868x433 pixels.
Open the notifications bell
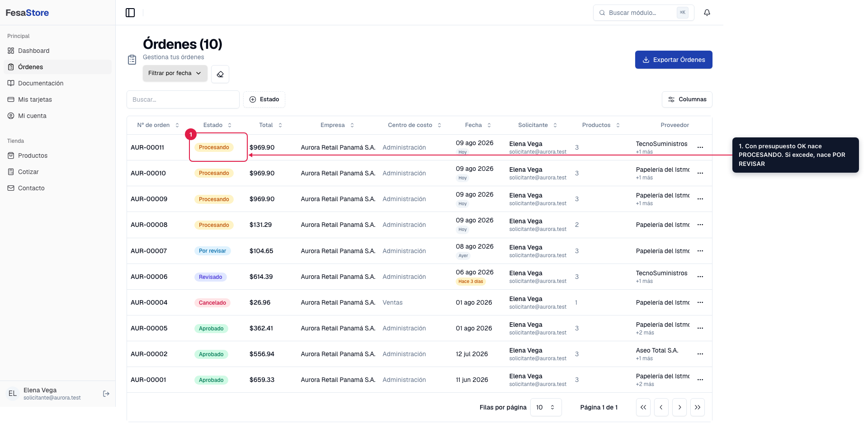coord(707,13)
